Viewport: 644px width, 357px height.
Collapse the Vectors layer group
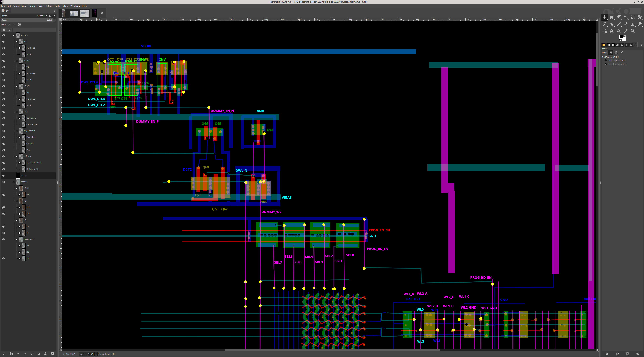(x=14, y=35)
